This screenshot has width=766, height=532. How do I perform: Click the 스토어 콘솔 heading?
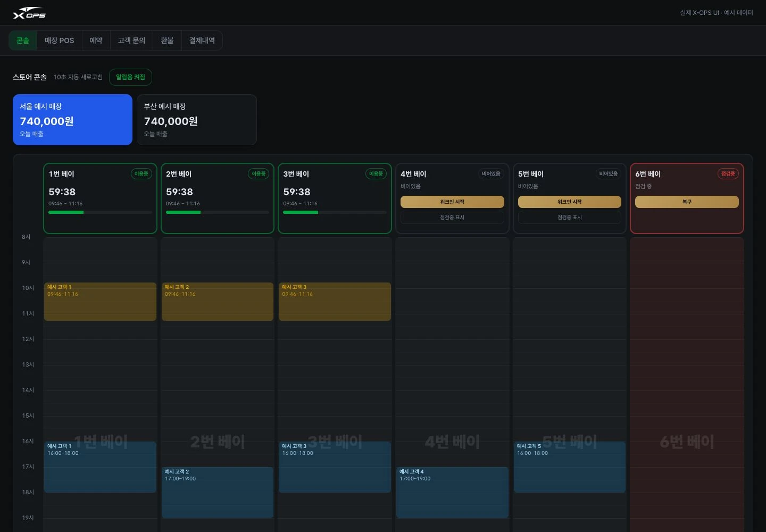click(x=30, y=77)
